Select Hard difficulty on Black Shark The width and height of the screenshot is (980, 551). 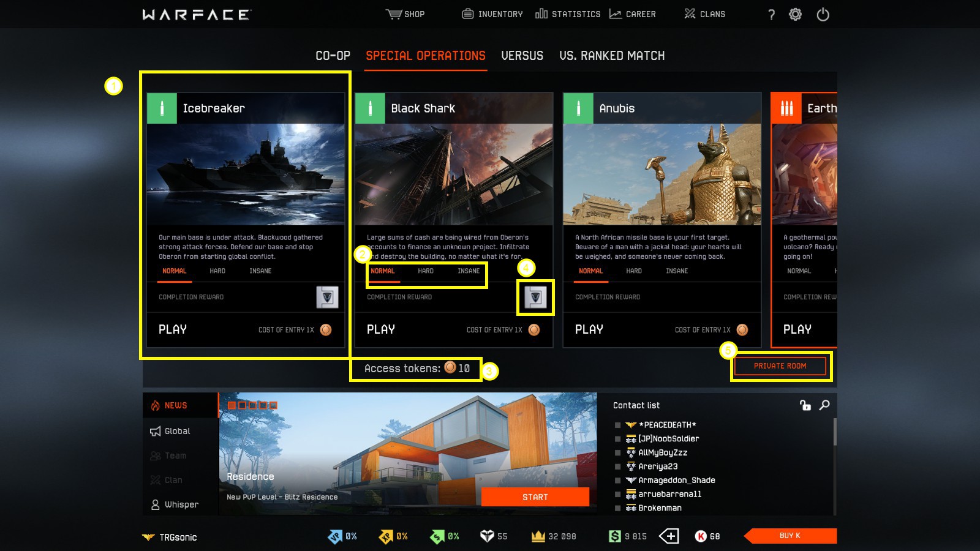[x=426, y=271]
